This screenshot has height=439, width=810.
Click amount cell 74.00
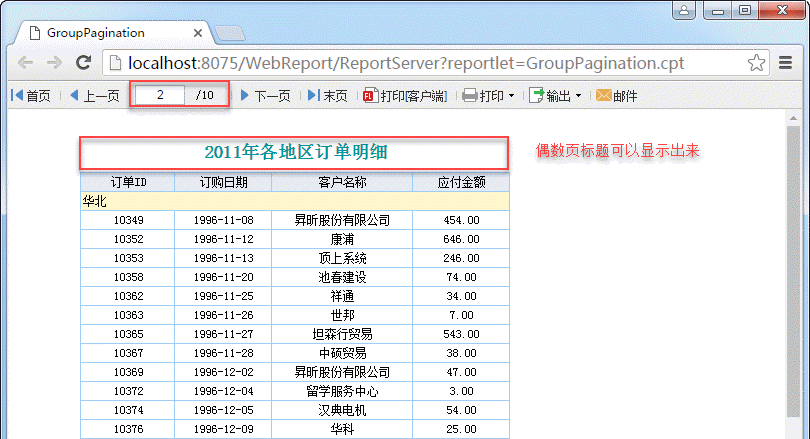[x=461, y=277]
